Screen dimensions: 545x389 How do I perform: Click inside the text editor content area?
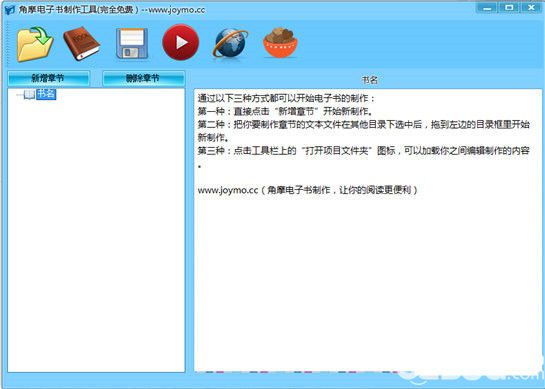pyautogui.click(x=367, y=230)
